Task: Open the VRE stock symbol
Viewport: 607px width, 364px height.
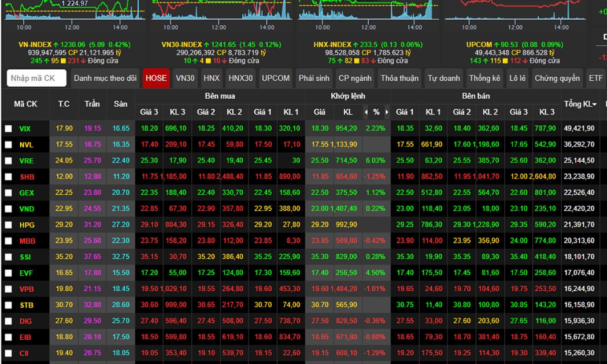Action: click(x=26, y=161)
